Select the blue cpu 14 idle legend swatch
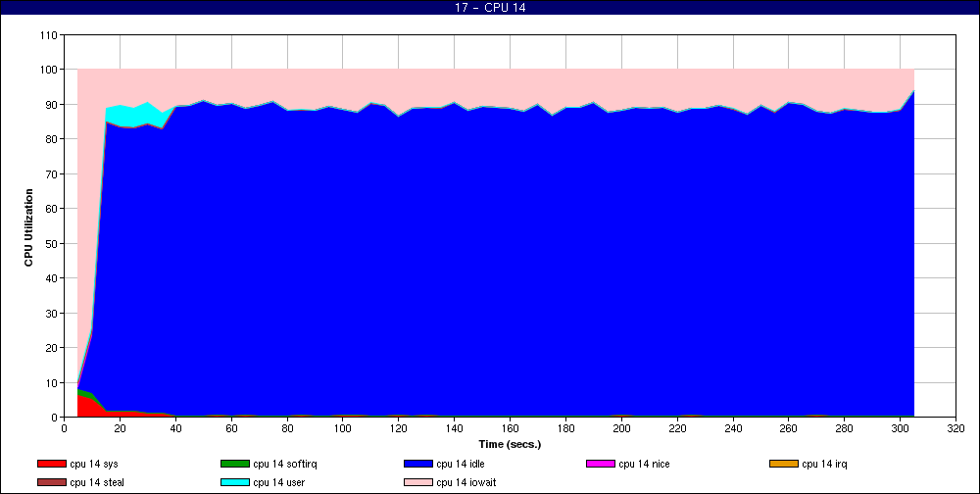980x494 pixels. click(x=417, y=464)
